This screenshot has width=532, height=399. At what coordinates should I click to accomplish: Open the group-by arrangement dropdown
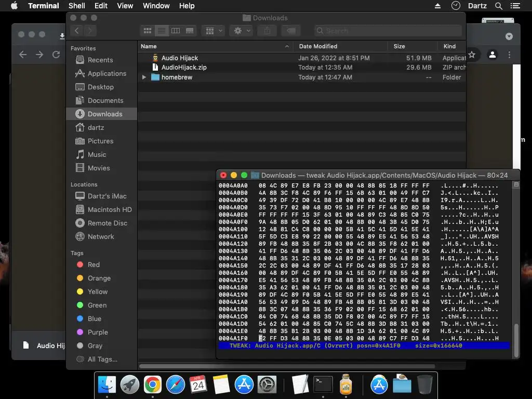click(x=214, y=31)
